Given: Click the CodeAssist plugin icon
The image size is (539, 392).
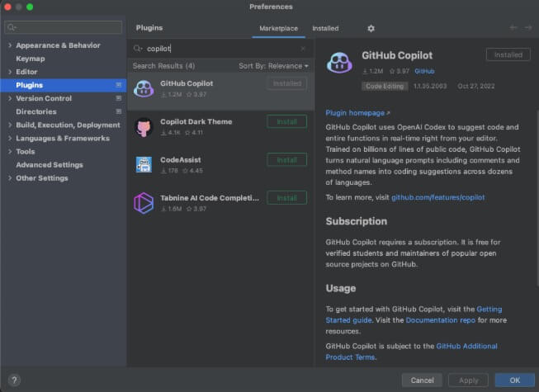Looking at the screenshot, I should tap(144, 164).
